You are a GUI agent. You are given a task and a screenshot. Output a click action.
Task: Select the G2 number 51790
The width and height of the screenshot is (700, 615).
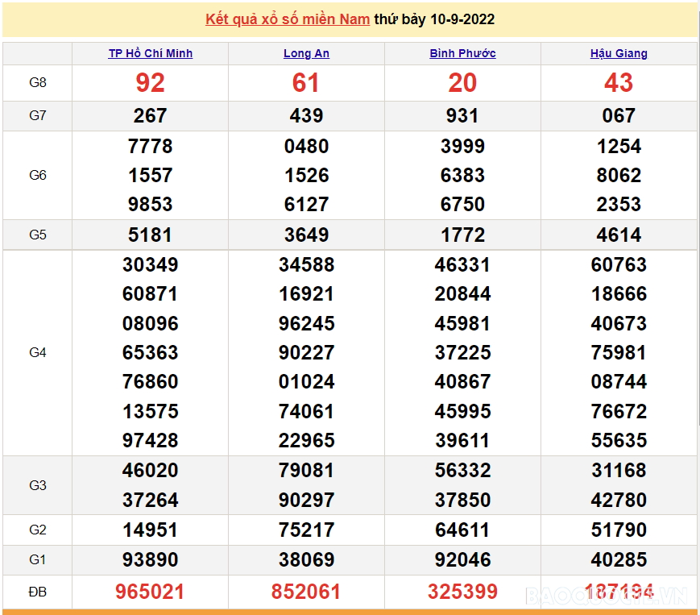[619, 530]
